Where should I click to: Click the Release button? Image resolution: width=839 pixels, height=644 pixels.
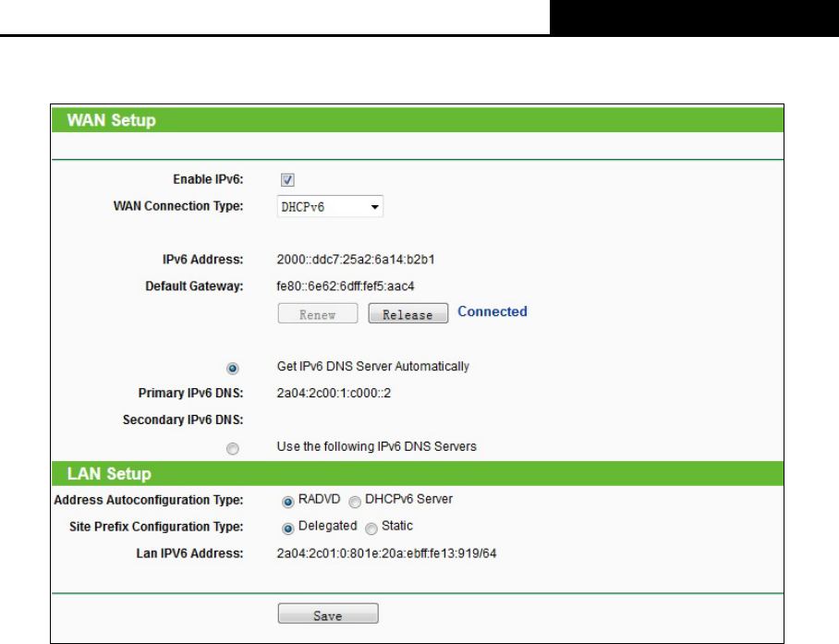click(x=408, y=313)
